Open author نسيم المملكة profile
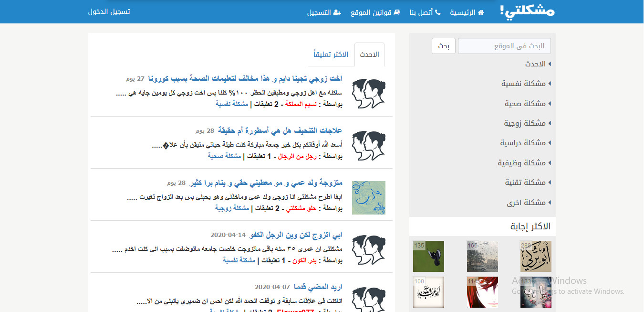 [x=301, y=104]
